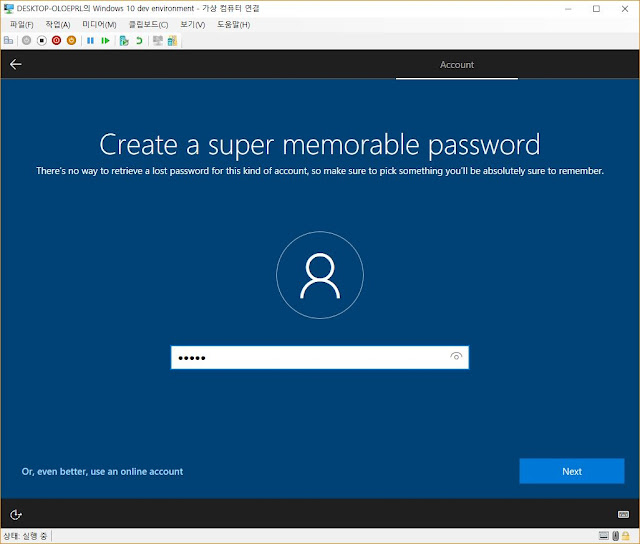This screenshot has width=640, height=544.
Task: Send Ctrl+Alt+Del using the toolbar icon
Action: [9, 40]
